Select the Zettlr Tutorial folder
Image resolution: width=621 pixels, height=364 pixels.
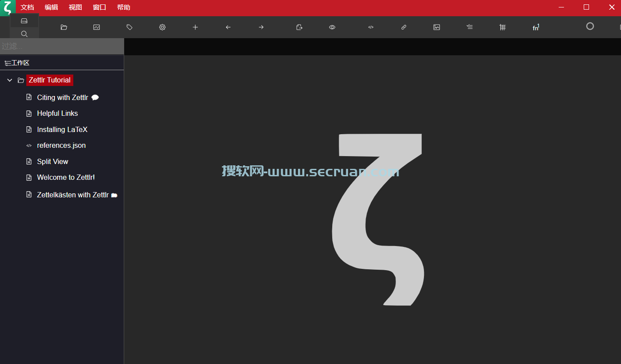(x=50, y=80)
